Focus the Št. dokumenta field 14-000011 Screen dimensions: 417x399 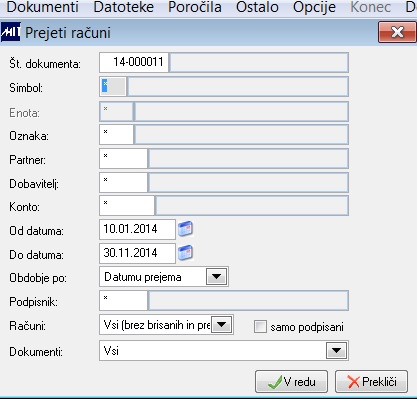point(134,62)
